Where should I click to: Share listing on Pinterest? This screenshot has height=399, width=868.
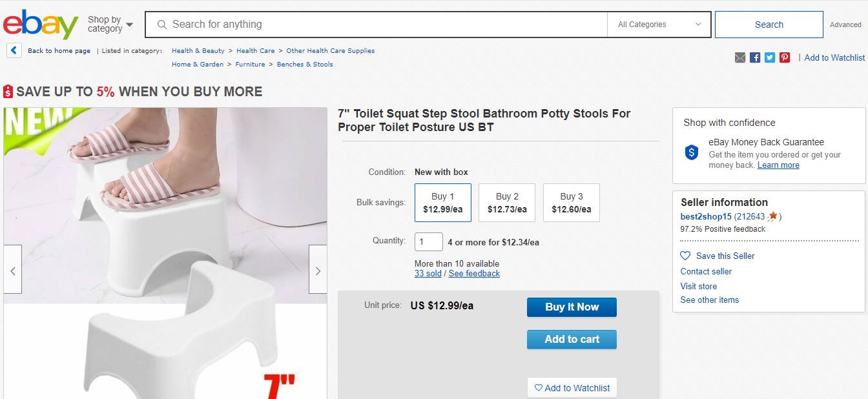pos(785,57)
